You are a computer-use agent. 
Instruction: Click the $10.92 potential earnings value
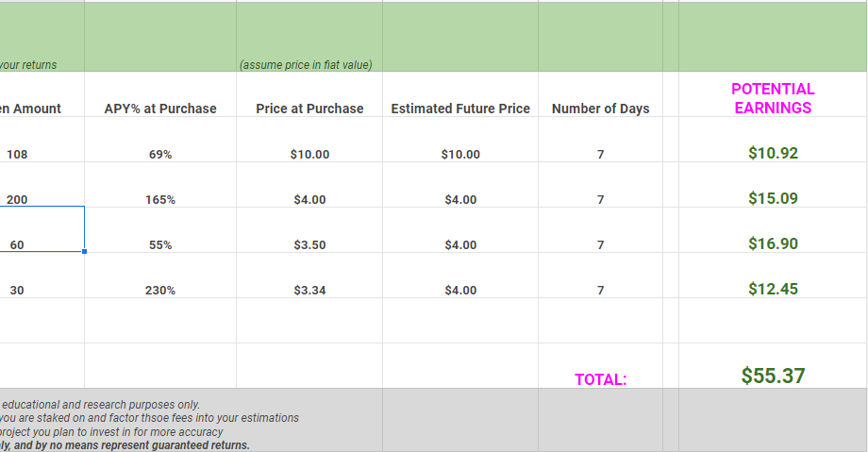[x=773, y=153]
